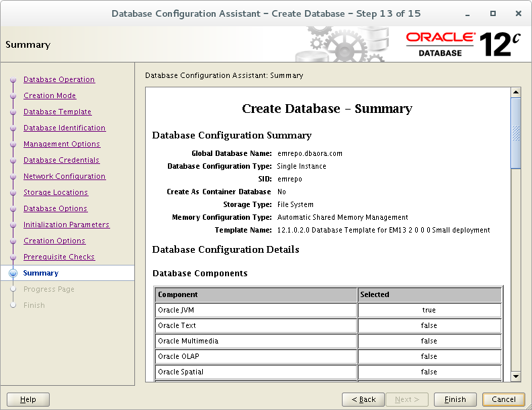
Task: Click the SID value emrepo
Action: tap(290, 179)
